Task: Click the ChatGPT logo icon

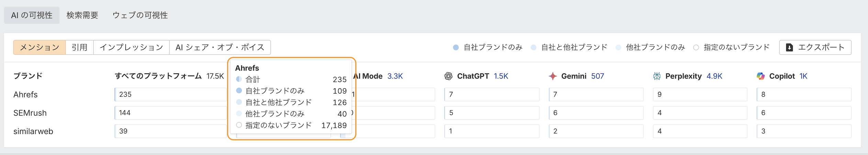Action: pos(448,76)
